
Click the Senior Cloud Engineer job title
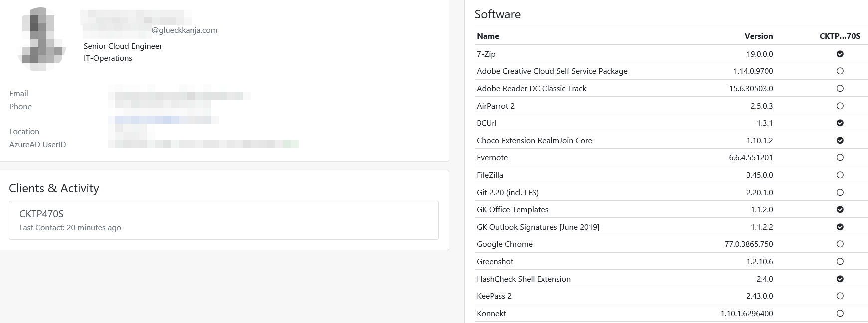coord(123,46)
